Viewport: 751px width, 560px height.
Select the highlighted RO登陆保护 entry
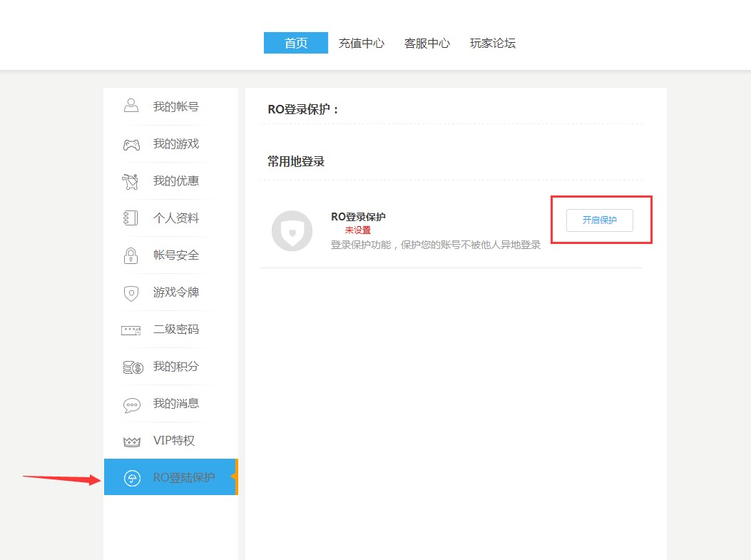click(x=171, y=477)
